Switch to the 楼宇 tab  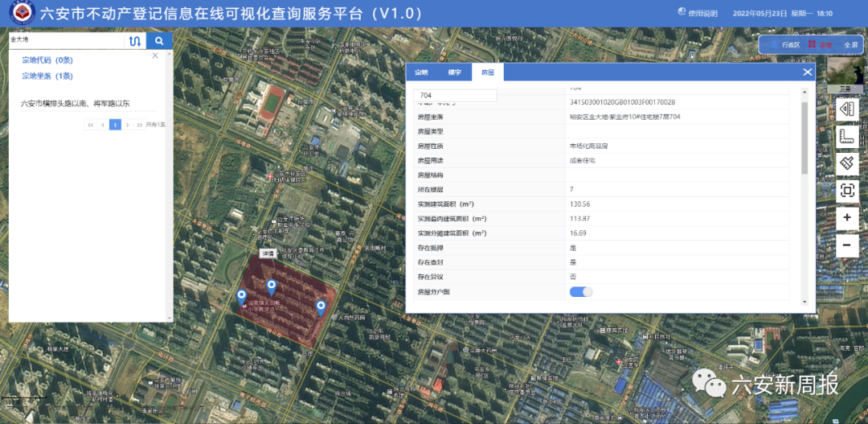point(455,72)
